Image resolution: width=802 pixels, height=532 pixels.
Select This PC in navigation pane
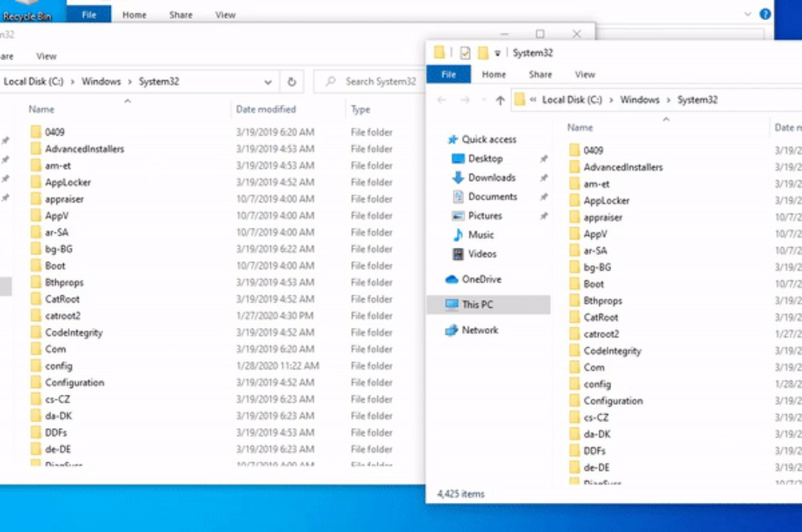point(489,305)
